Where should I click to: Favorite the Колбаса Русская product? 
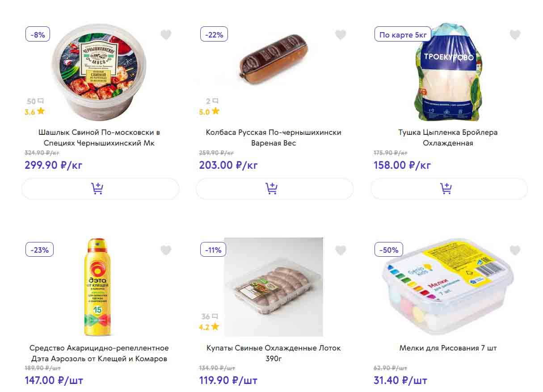(x=341, y=34)
